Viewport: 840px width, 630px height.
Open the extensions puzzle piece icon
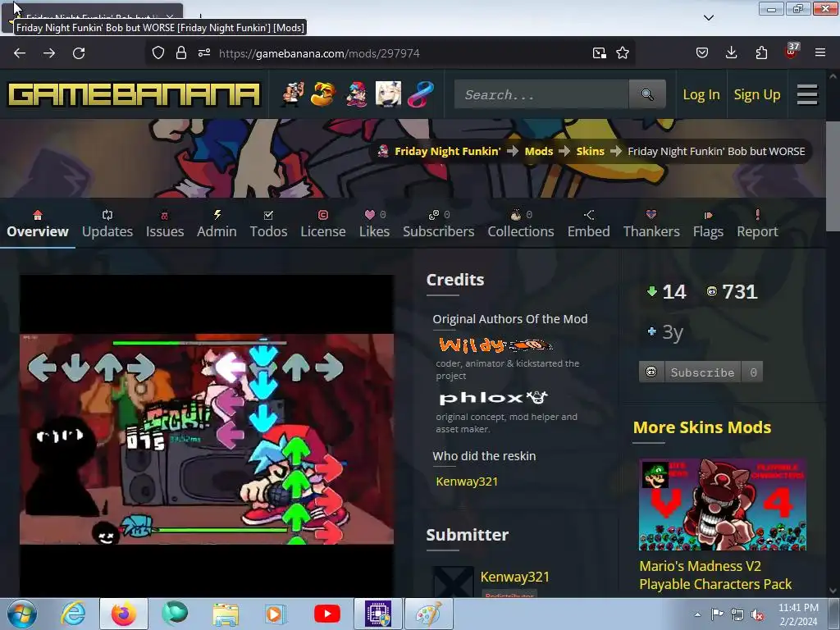click(761, 52)
